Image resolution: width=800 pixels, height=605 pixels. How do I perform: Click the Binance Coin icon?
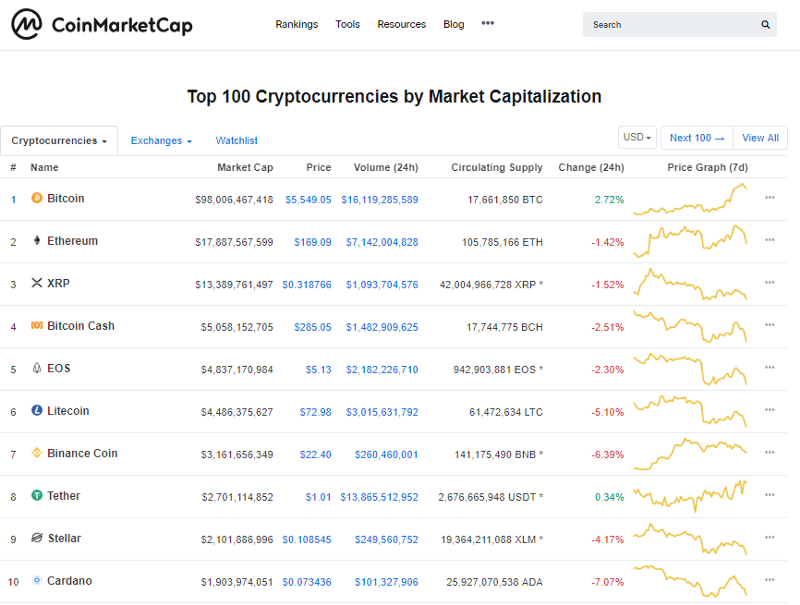point(37,453)
